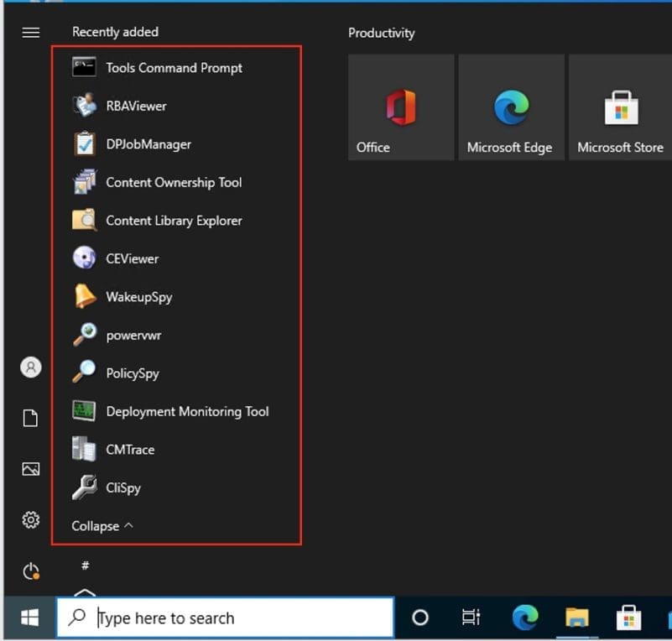
Task: Open Settings from the Start sidebar
Action: coord(31,521)
